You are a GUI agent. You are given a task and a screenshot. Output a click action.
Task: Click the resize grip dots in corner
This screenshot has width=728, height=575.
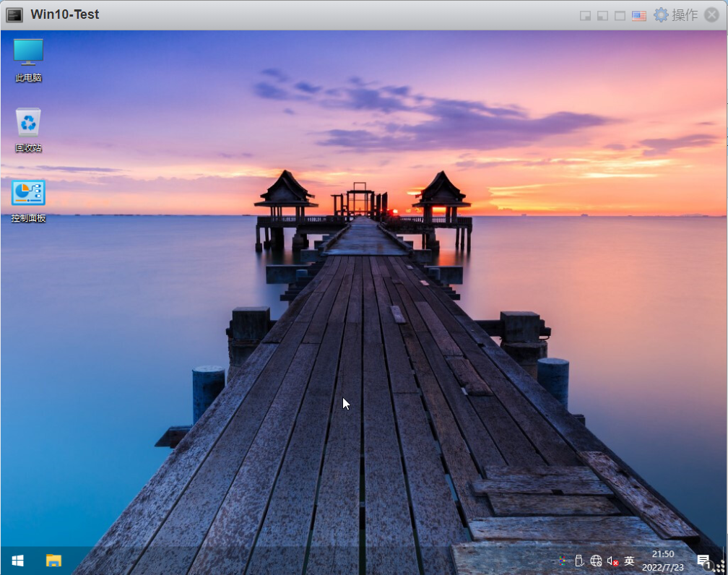(x=721, y=567)
